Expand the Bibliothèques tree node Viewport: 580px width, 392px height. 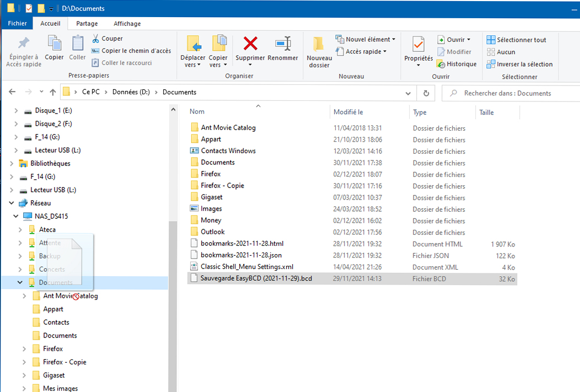click(12, 164)
